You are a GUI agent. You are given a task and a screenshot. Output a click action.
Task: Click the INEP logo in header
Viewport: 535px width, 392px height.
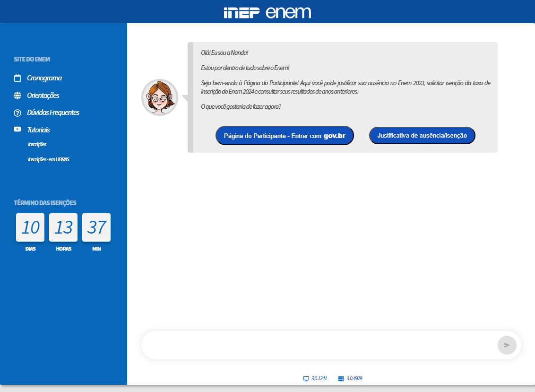click(242, 13)
